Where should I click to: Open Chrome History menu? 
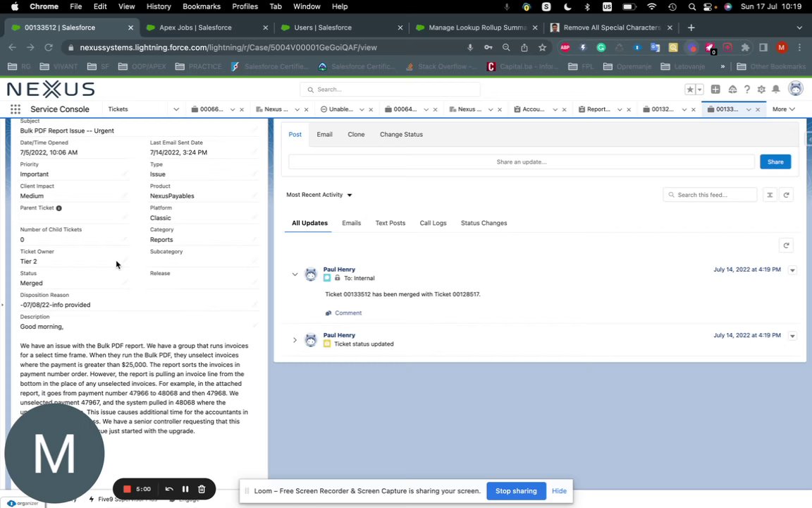coord(159,7)
